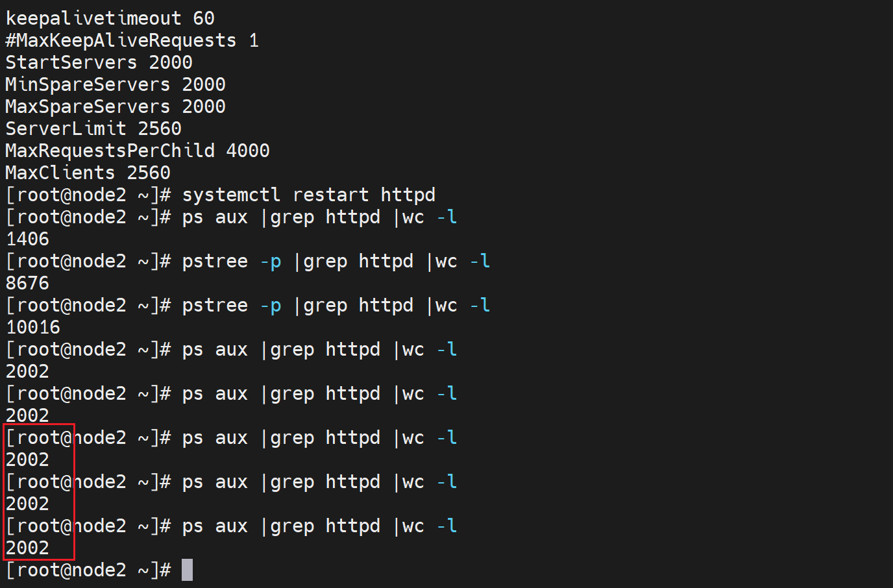893x588 pixels.
Task: Select the MaxClients 2560 line
Action: point(88,173)
